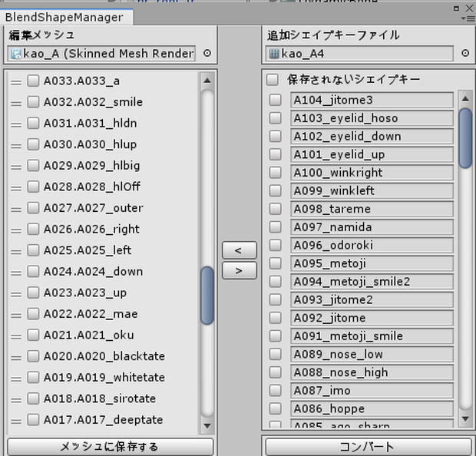Edit the A092_jitome name field
Viewport: 476px width, 456px height.
click(372, 318)
